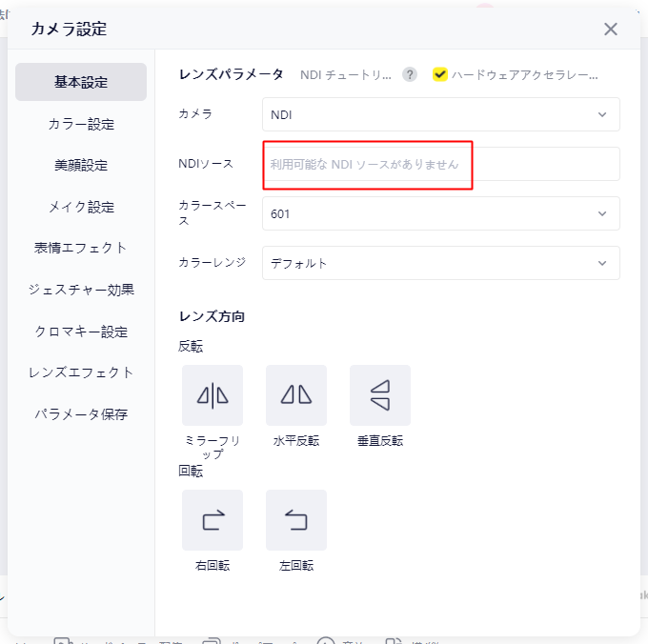The width and height of the screenshot is (648, 644).
Task: Click the vertical flip (垂直反転) icon
Action: tap(380, 394)
